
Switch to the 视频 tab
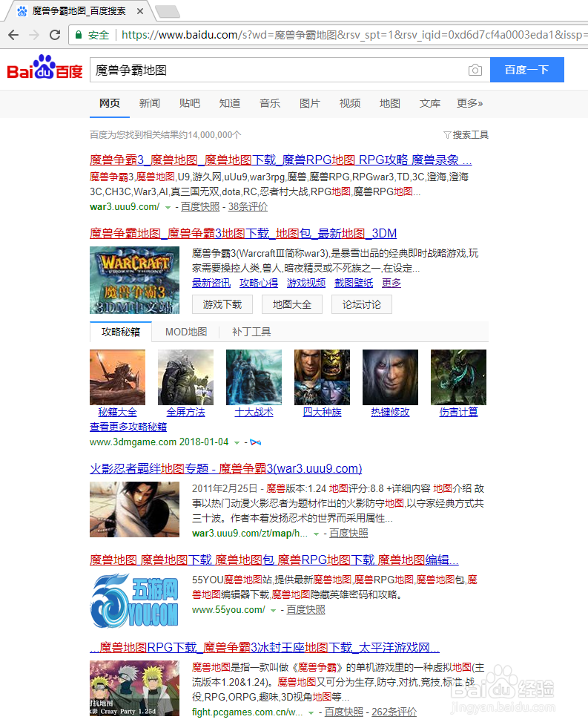pos(350,103)
